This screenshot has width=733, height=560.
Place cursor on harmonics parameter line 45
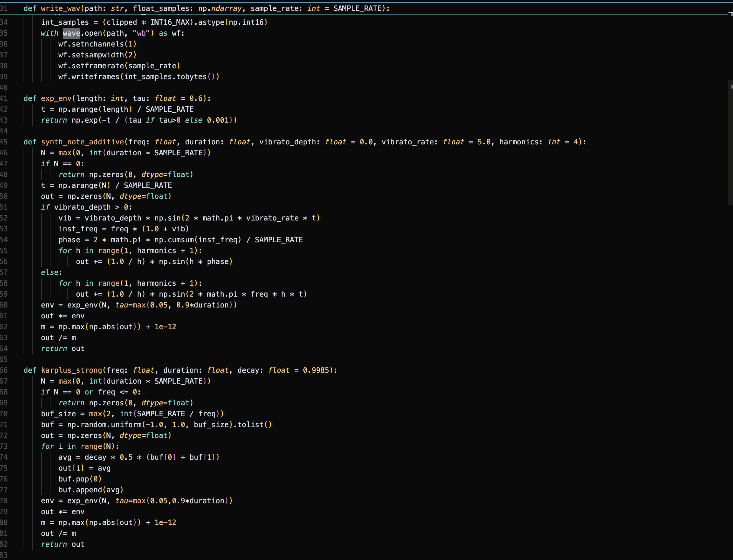519,142
